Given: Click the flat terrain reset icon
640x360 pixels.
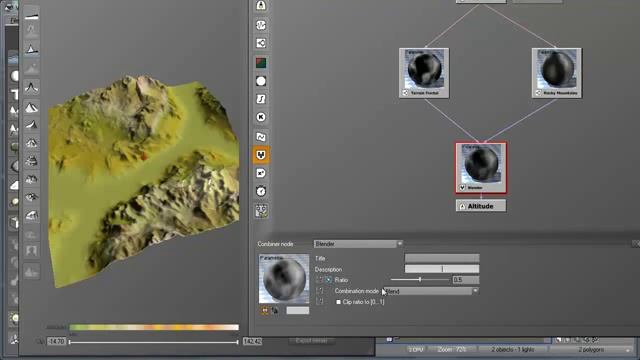Looking at the screenshot, I should click(x=31, y=16).
